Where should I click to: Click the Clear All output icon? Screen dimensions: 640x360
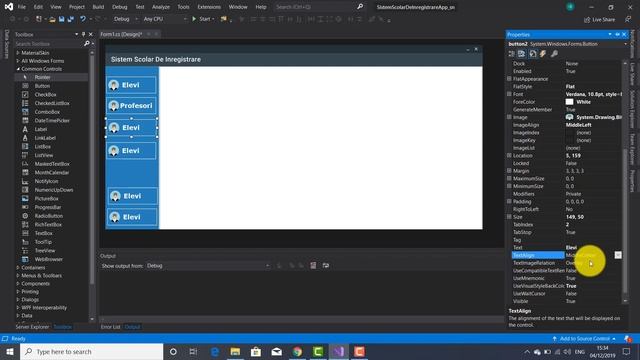click(x=313, y=266)
